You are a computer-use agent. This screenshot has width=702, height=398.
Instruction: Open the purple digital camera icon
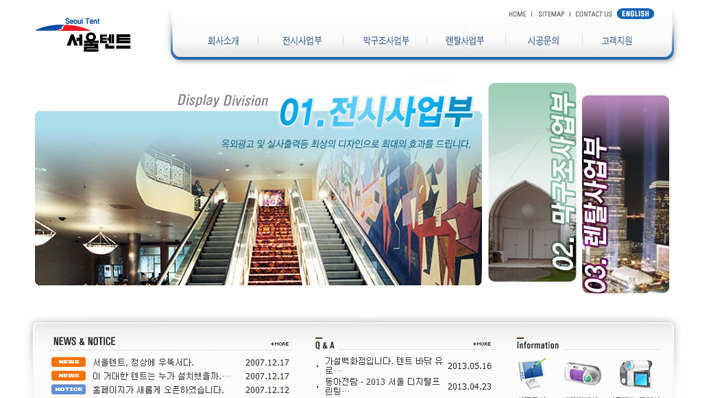coord(582,373)
